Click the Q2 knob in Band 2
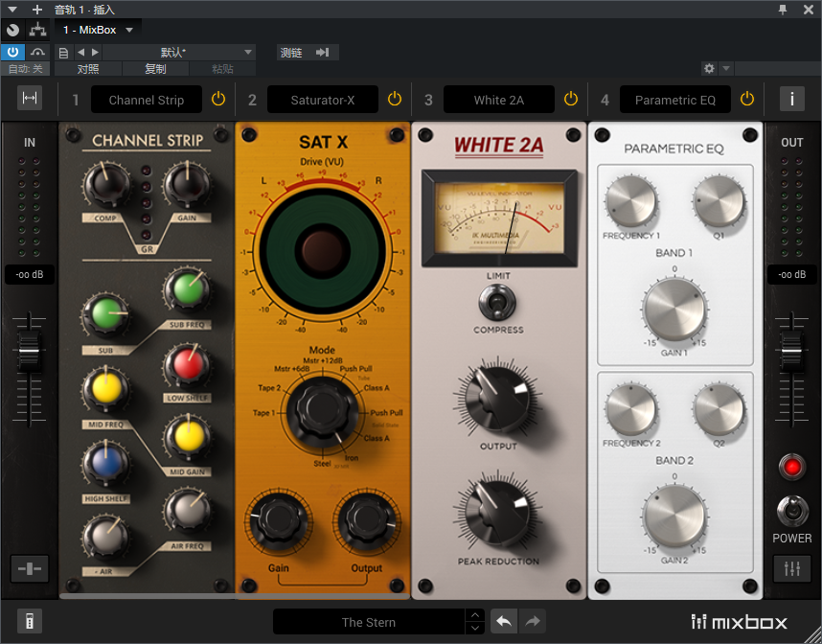 (719, 409)
